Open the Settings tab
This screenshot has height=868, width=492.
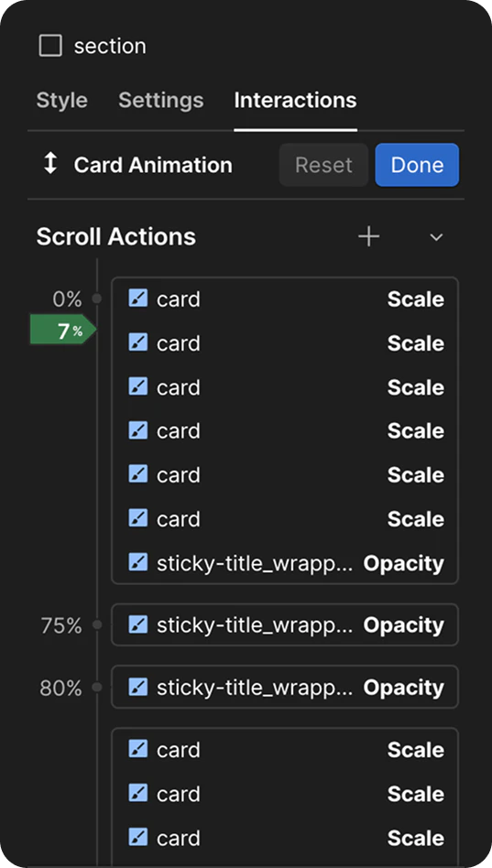pos(161,100)
